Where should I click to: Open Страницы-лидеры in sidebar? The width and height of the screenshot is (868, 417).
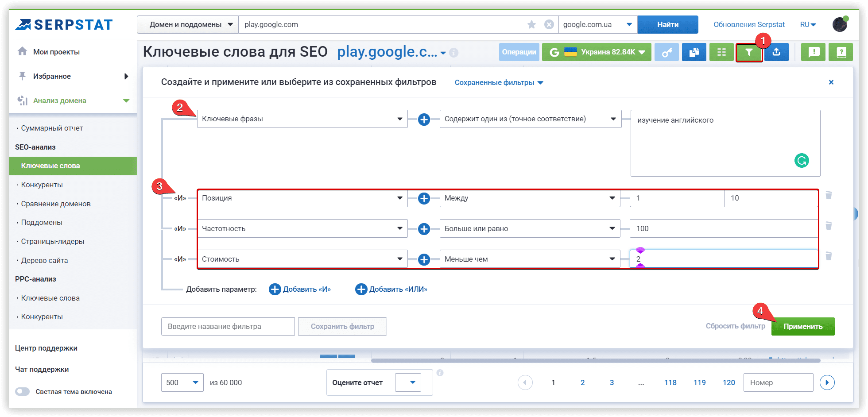coord(52,242)
